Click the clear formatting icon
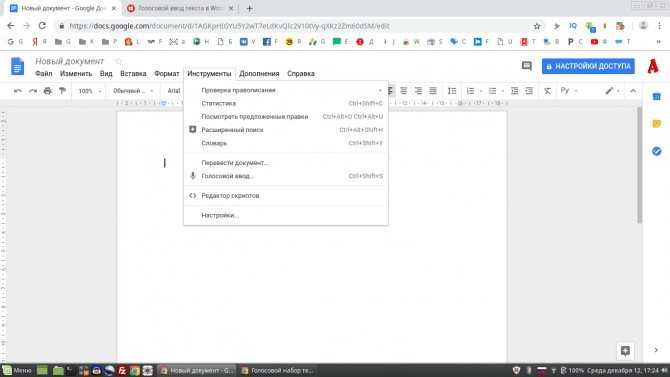670x377 pixels. (x=547, y=91)
